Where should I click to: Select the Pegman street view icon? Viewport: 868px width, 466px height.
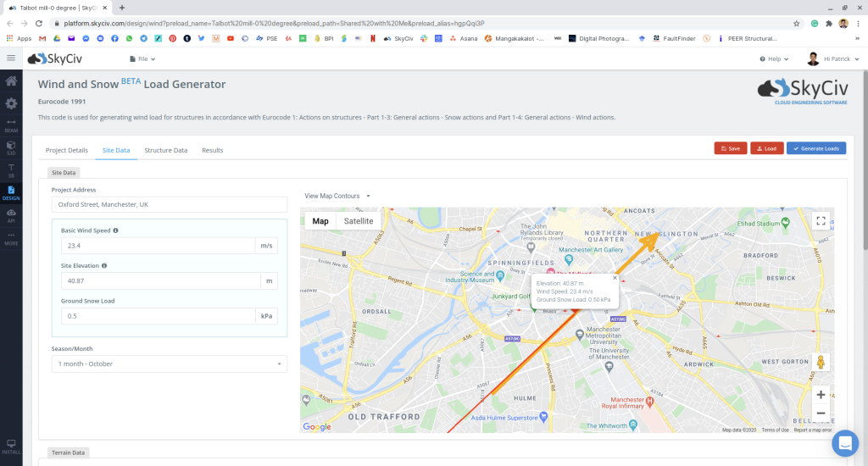820,363
